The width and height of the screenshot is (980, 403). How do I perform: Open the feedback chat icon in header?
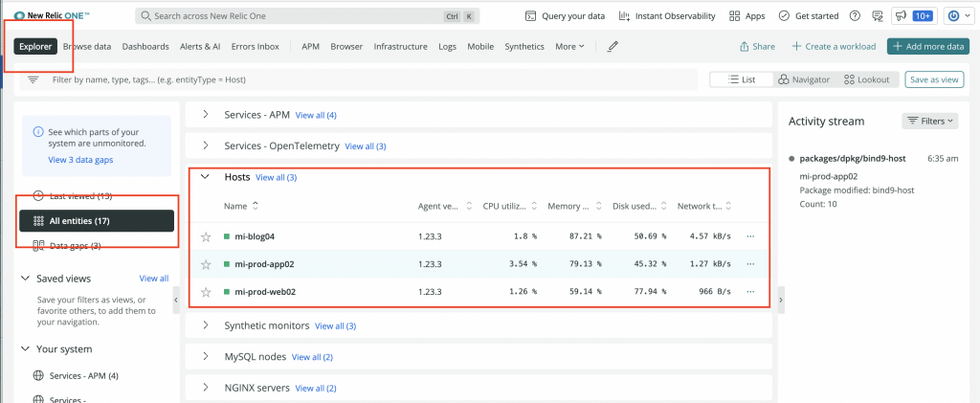878,16
